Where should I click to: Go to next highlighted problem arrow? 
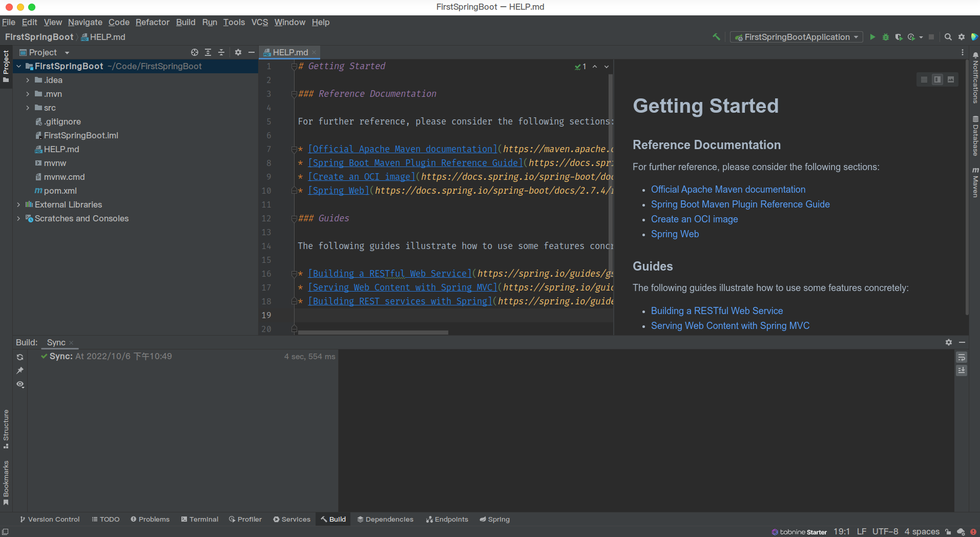click(x=607, y=67)
